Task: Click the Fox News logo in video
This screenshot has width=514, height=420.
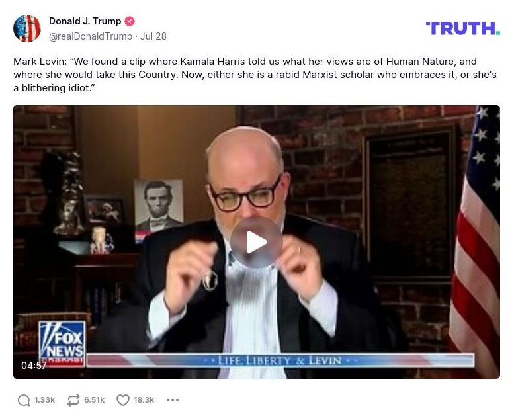Action: (x=62, y=344)
